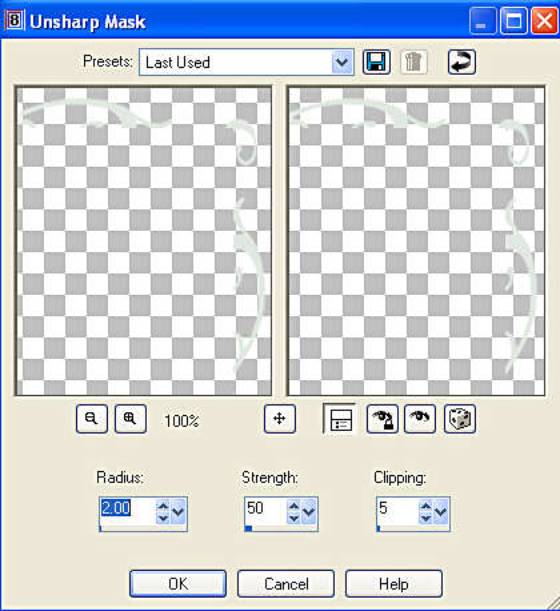This screenshot has height=611, width=560.
Task: Increase Radius with the up spinner arrow
Action: (x=163, y=506)
